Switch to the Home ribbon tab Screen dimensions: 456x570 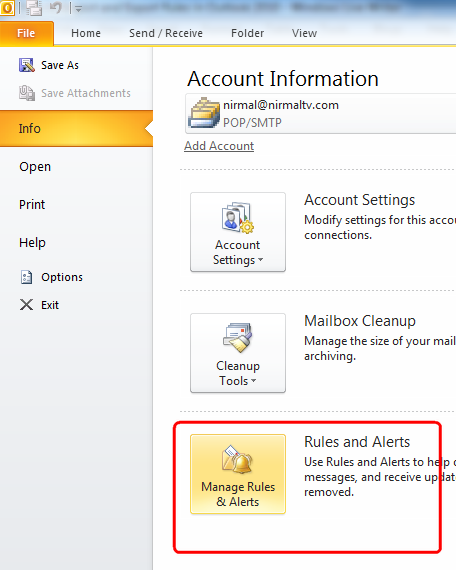pyautogui.click(x=86, y=33)
